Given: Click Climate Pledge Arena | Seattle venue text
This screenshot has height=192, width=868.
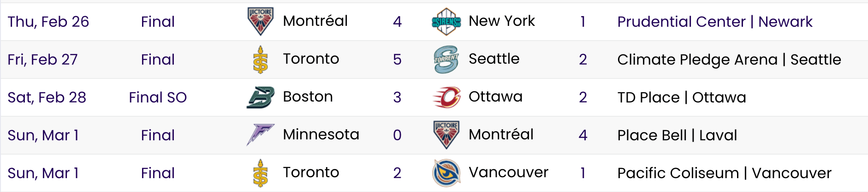Looking at the screenshot, I should (729, 60).
